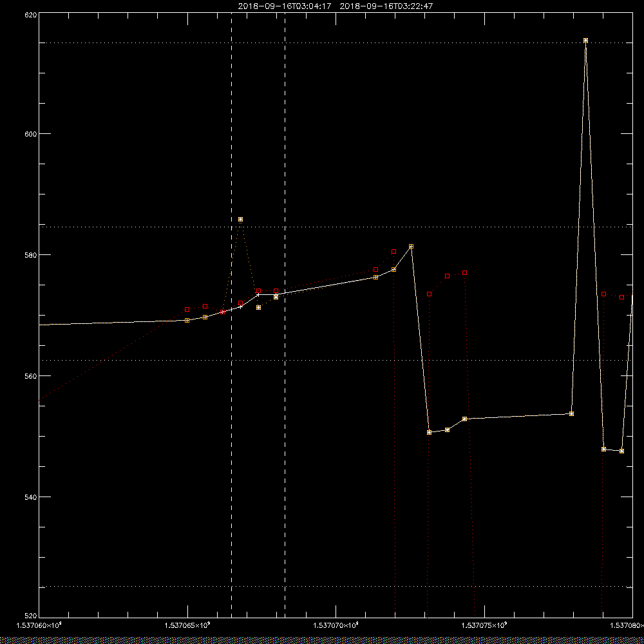
Task: Pick the orange marker at the 581 local peak
Action: (411, 247)
